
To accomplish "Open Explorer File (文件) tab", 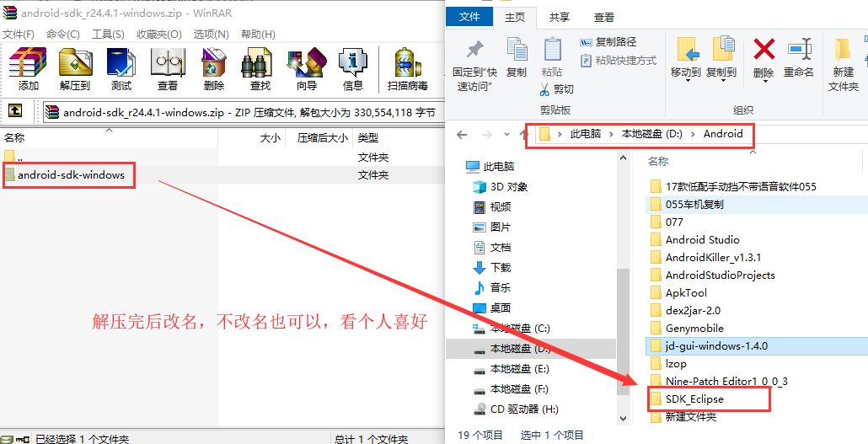I will (469, 17).
